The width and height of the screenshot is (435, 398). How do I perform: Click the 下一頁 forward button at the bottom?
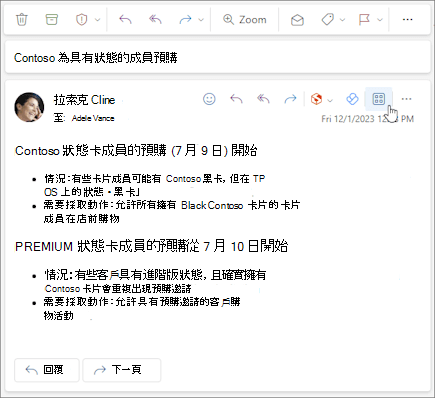tap(122, 370)
